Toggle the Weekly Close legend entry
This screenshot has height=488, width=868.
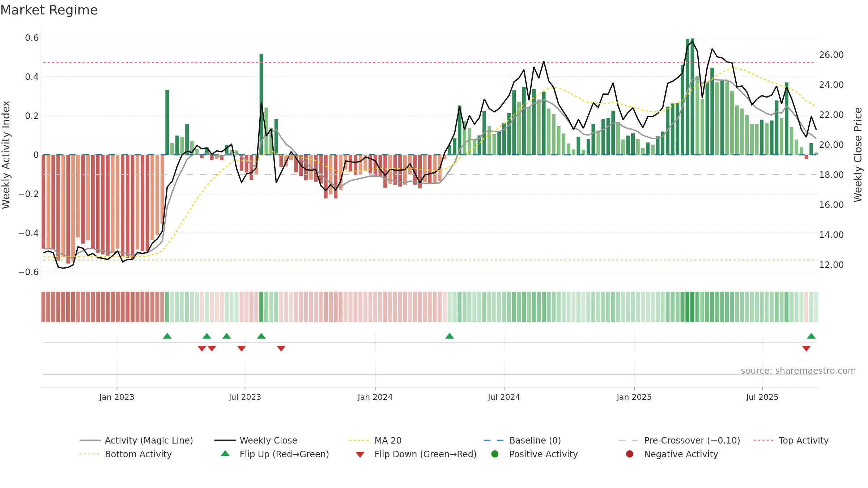click(x=256, y=440)
